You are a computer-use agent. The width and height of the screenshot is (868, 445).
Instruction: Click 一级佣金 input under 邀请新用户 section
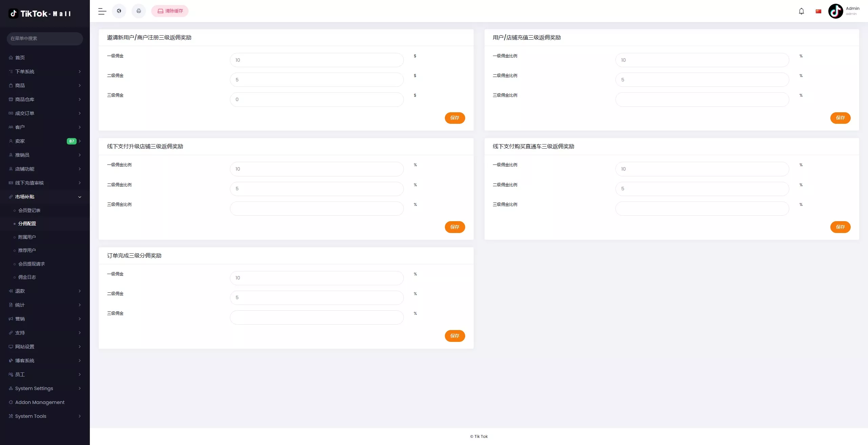pyautogui.click(x=316, y=60)
